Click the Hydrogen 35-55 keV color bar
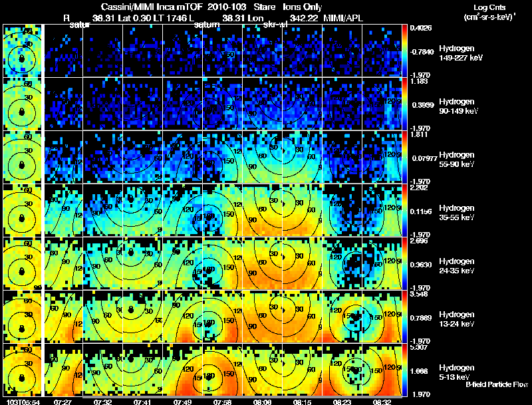 pos(404,210)
